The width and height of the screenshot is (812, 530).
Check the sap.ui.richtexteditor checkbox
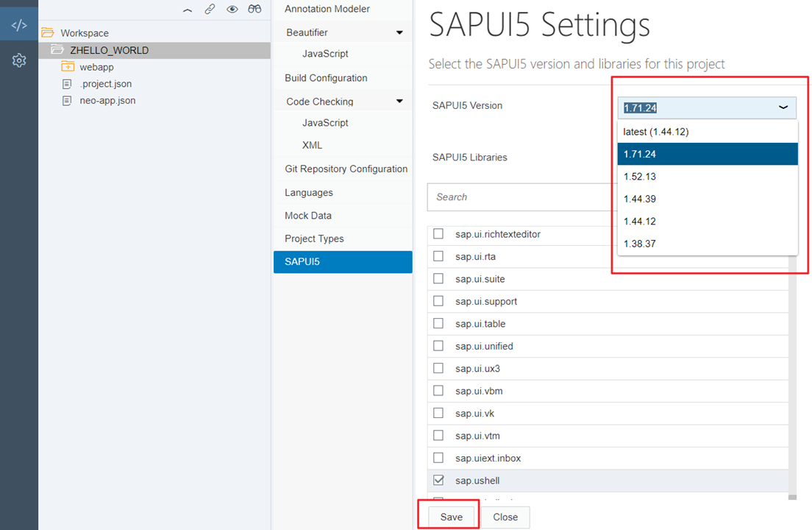click(438, 233)
